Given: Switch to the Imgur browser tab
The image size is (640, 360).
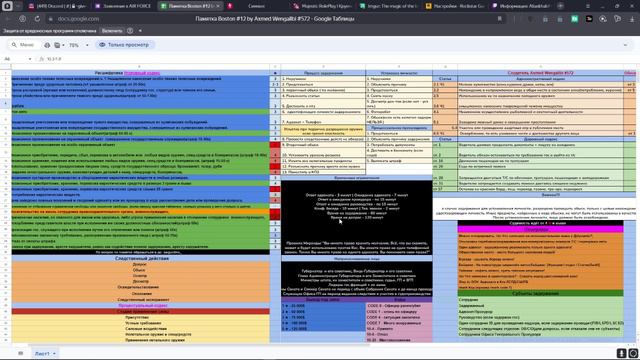Looking at the screenshot, I should pyautogui.click(x=388, y=6).
